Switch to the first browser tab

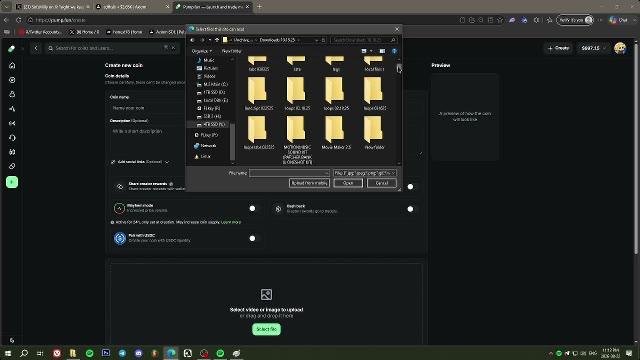(52, 7)
